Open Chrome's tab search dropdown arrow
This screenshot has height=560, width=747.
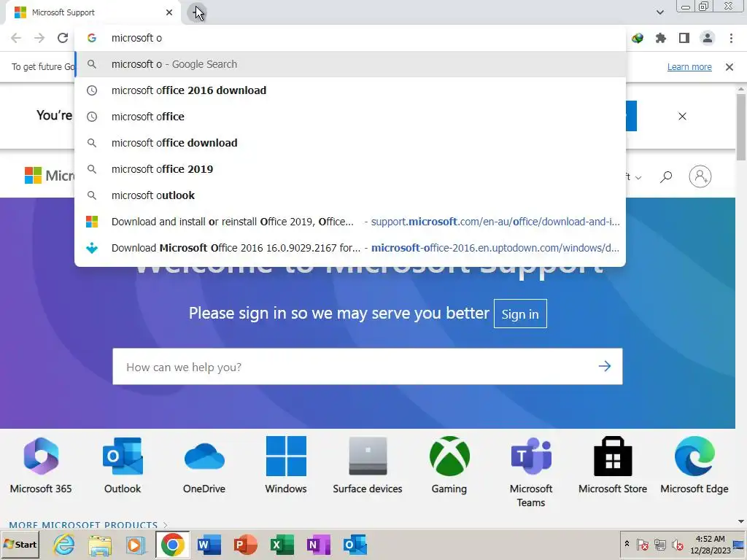pyautogui.click(x=659, y=12)
